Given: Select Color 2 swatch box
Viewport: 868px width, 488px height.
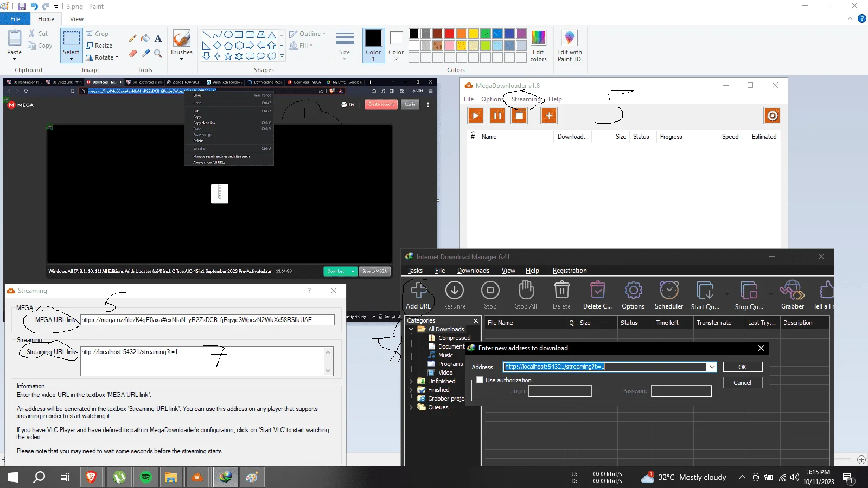Looking at the screenshot, I should [x=396, y=46].
